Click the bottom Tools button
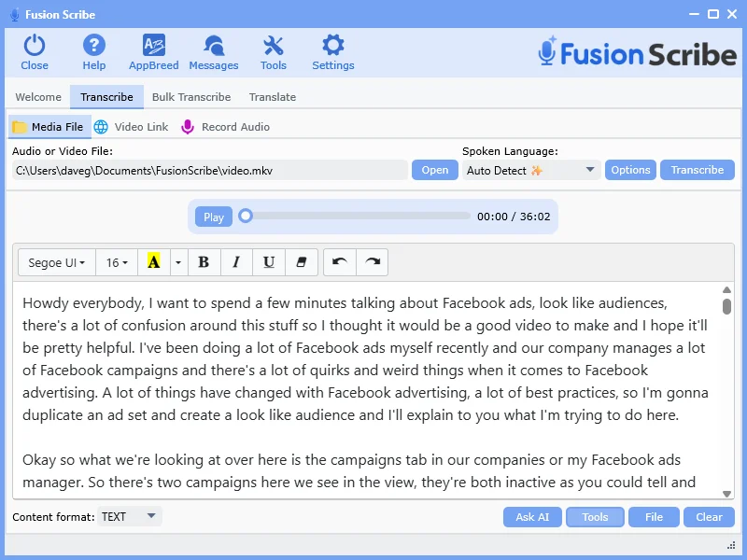The width and height of the screenshot is (747, 560). [x=595, y=517]
